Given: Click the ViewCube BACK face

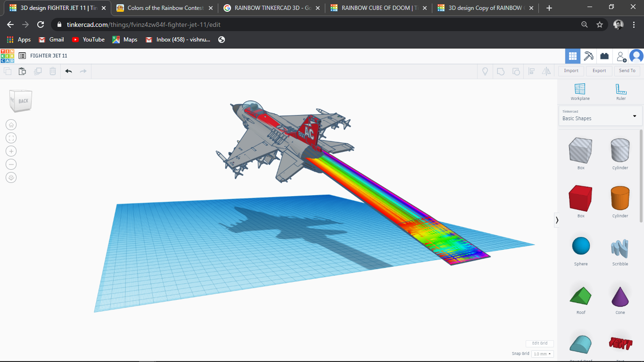Looking at the screenshot, I should (x=23, y=101).
